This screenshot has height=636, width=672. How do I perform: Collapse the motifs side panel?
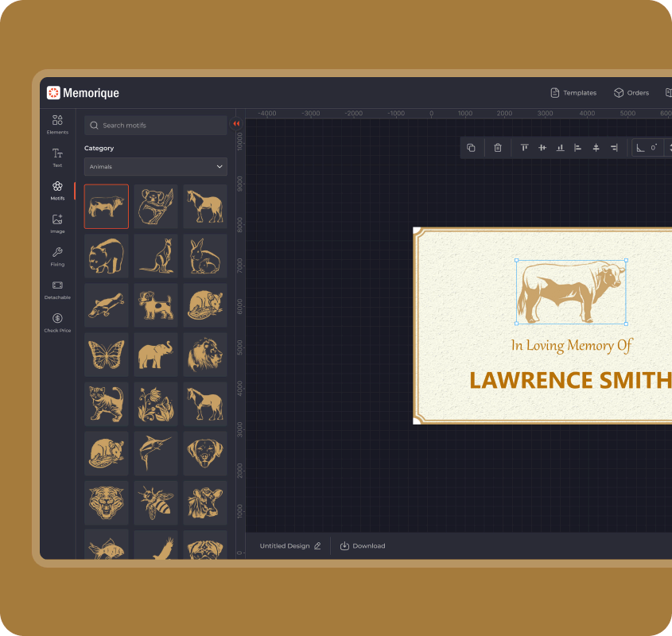coord(236,124)
